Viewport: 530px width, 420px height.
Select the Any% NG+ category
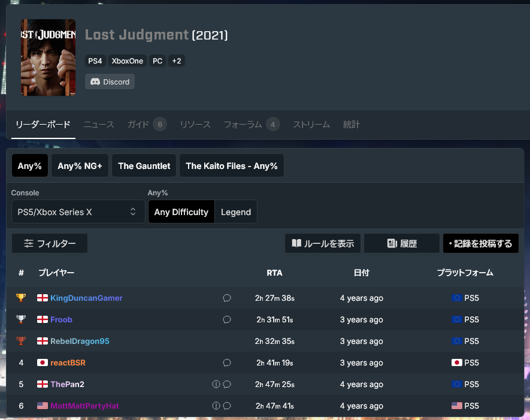[x=80, y=166]
